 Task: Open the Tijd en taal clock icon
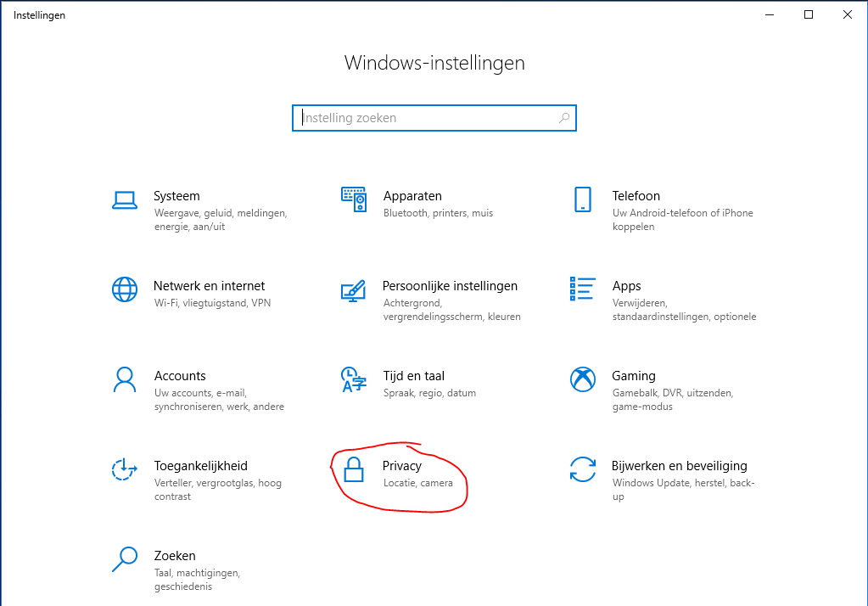(x=354, y=379)
